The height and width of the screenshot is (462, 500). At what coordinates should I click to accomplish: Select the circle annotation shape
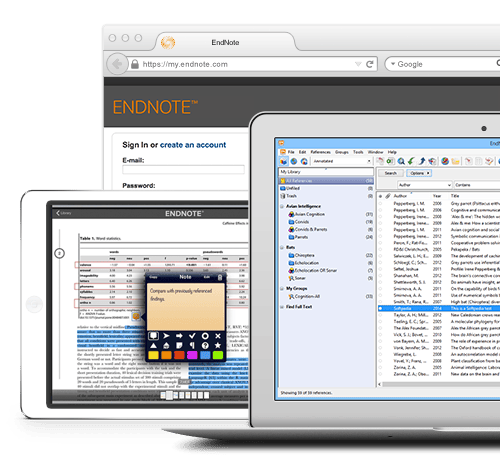pos(205,336)
